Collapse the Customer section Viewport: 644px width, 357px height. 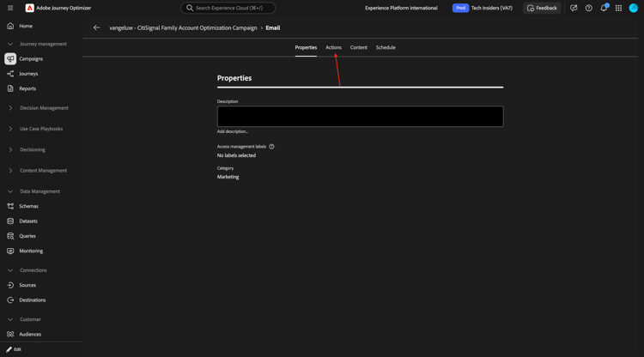(10, 319)
